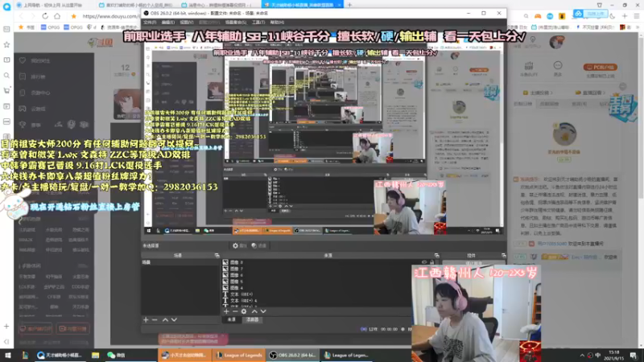Open the Douyu logo at page top
This screenshot has height=362, width=644.
point(100,42)
